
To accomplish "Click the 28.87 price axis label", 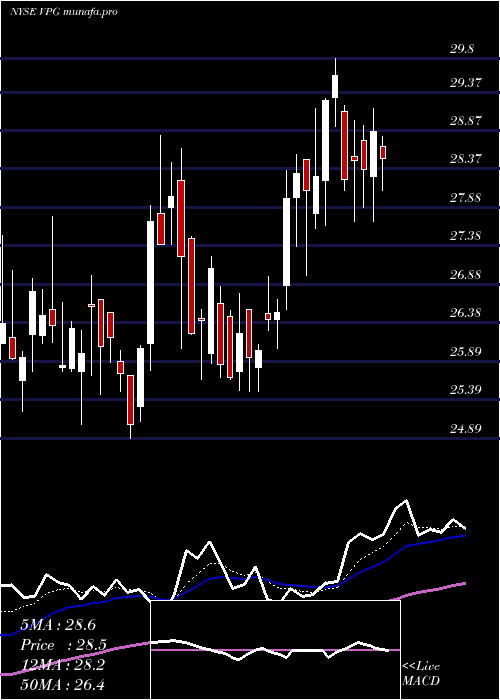I will (x=466, y=121).
